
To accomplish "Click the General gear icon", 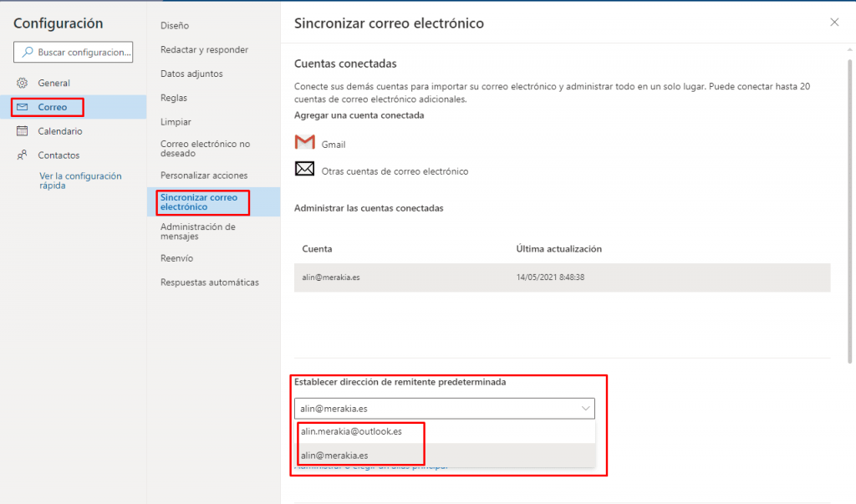I will click(x=22, y=83).
